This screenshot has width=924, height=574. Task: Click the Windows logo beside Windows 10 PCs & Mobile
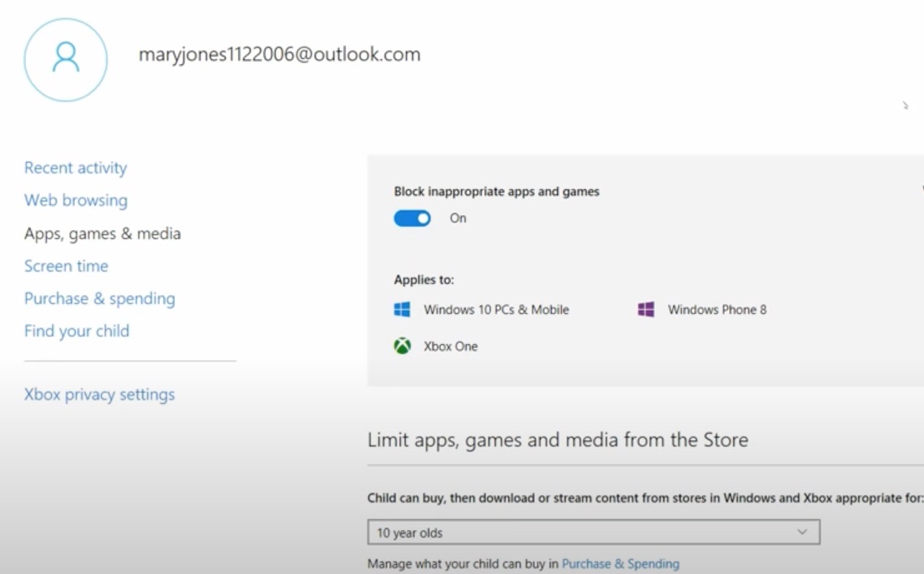[x=401, y=309]
